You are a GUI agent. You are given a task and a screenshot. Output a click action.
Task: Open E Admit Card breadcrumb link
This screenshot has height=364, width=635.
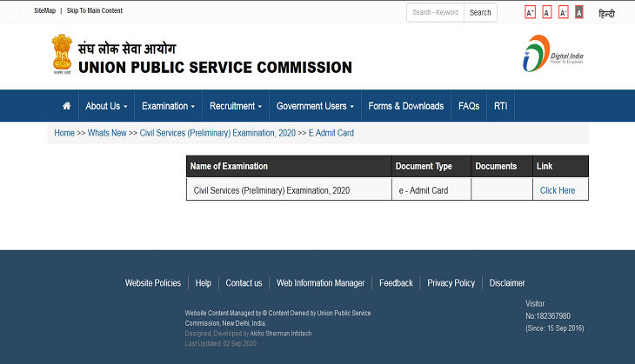point(331,133)
